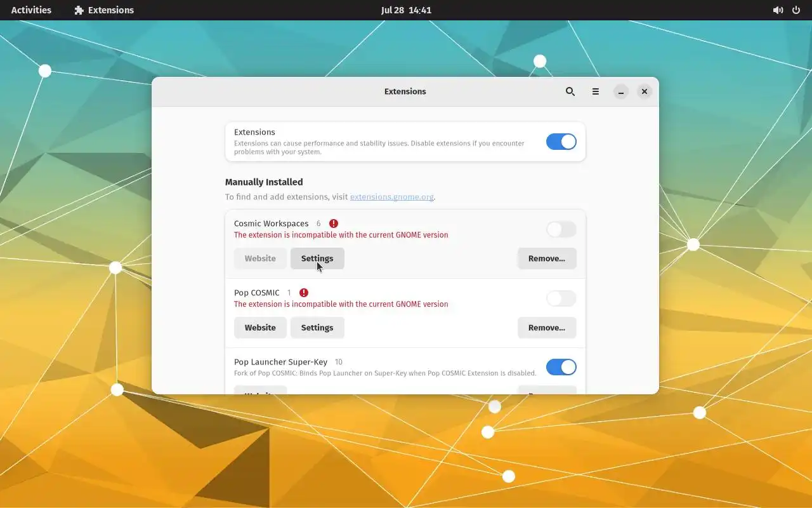Visit the extensions.gnome.org link
The height and width of the screenshot is (508, 812).
point(392,197)
